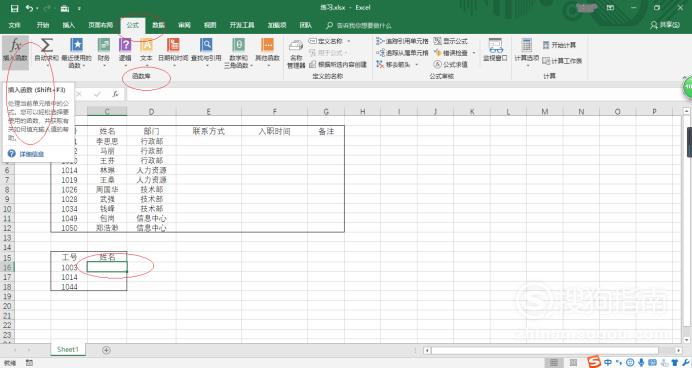The height and width of the screenshot is (368, 692).
Task: Select row 20 header
Action: pos(7,306)
